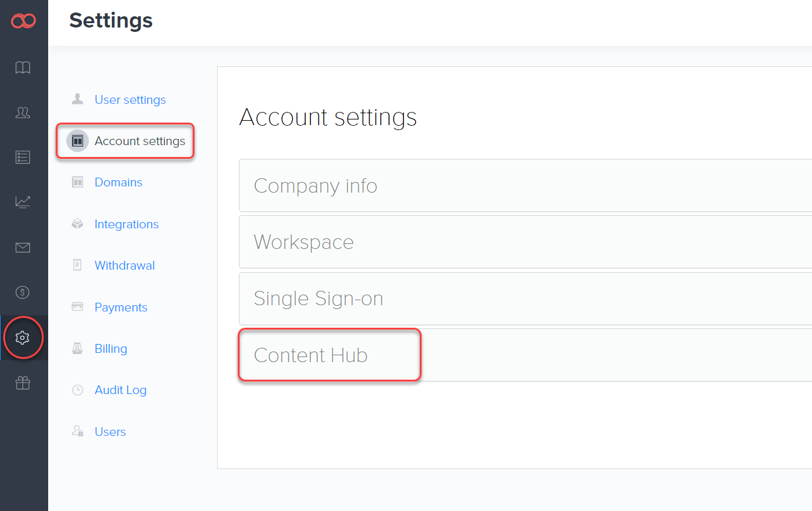Click the envelope messages icon
The height and width of the screenshot is (511, 812).
[x=23, y=248]
